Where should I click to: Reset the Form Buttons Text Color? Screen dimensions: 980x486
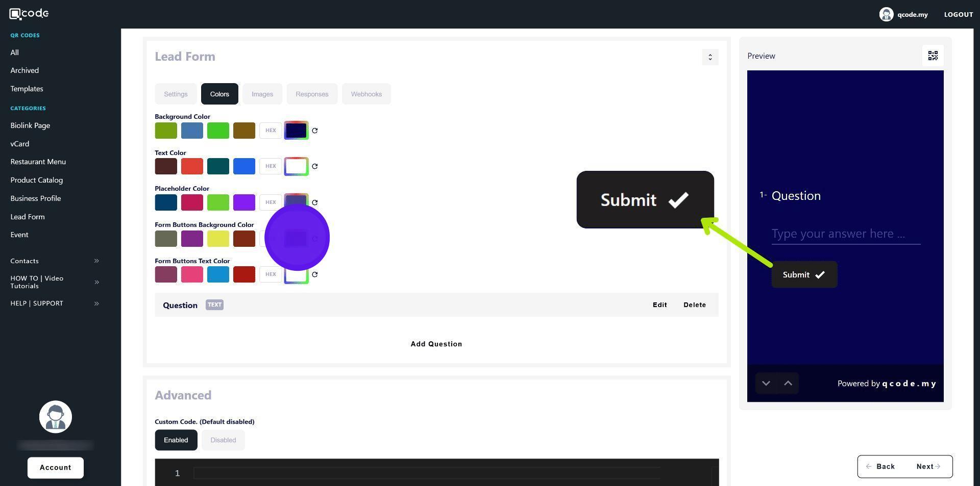(x=315, y=274)
